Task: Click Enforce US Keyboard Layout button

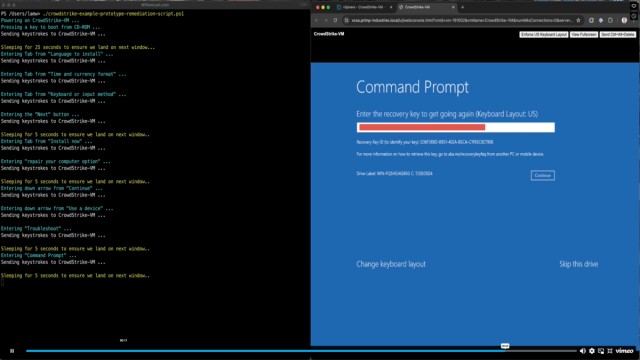Action: 543,34
